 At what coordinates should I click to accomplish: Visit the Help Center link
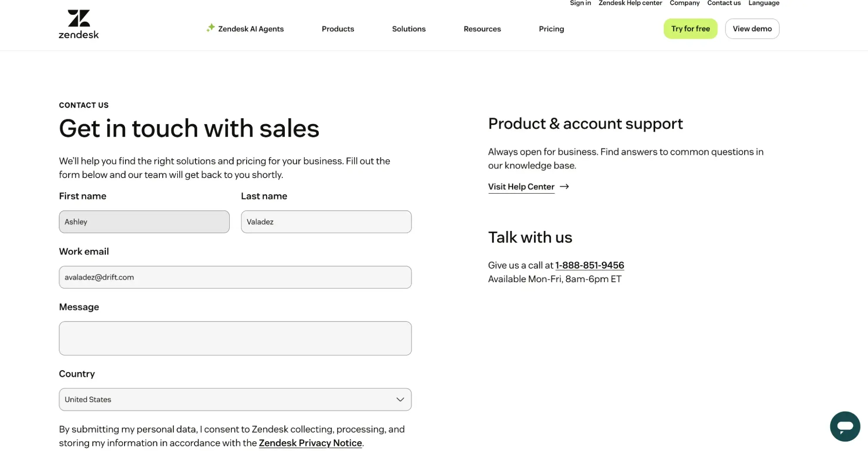(521, 186)
